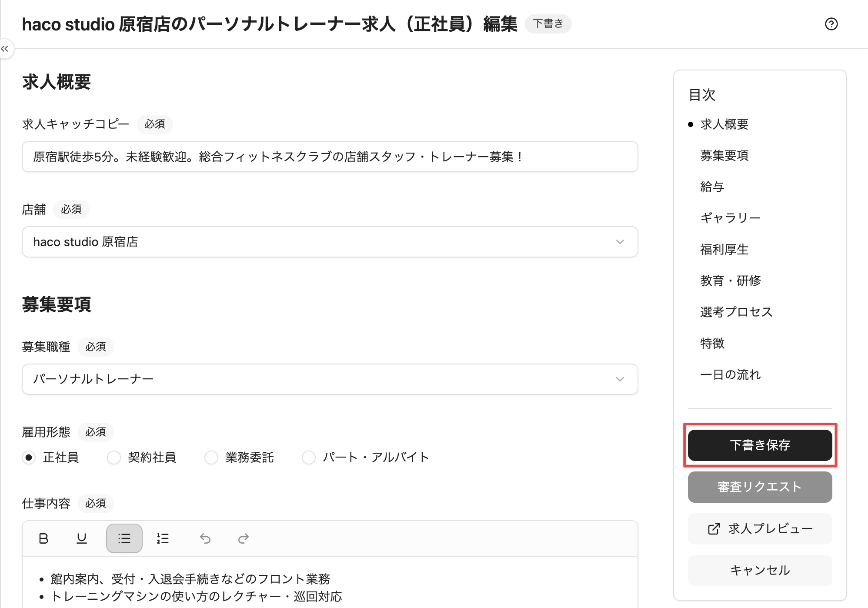Jump to 求人概要 in the table of contents

pos(724,124)
